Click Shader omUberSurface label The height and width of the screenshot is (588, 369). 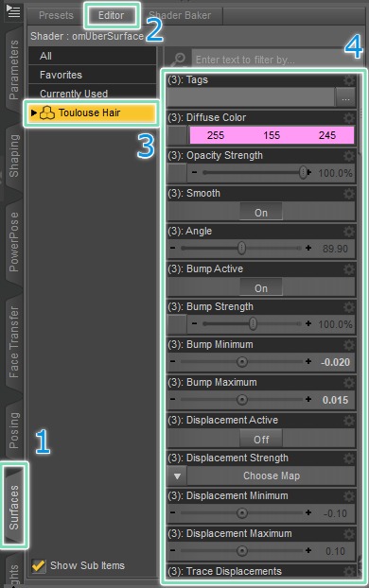[x=87, y=36]
